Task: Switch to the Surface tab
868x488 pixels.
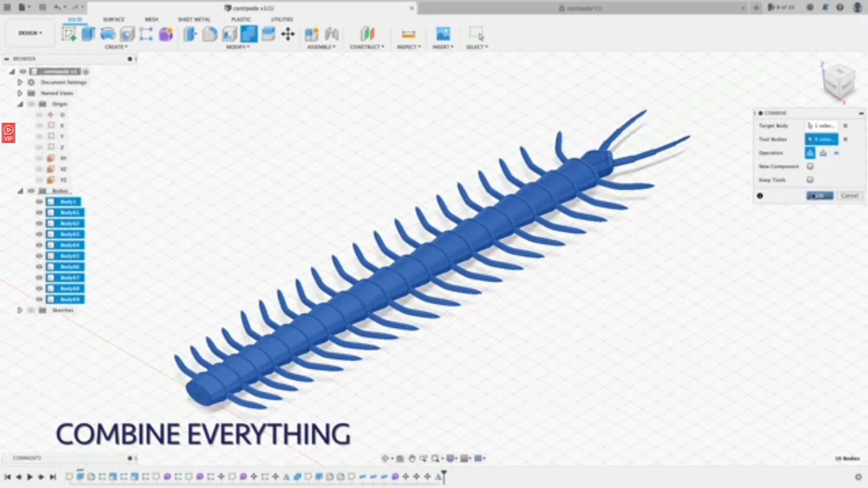Action: (114, 19)
